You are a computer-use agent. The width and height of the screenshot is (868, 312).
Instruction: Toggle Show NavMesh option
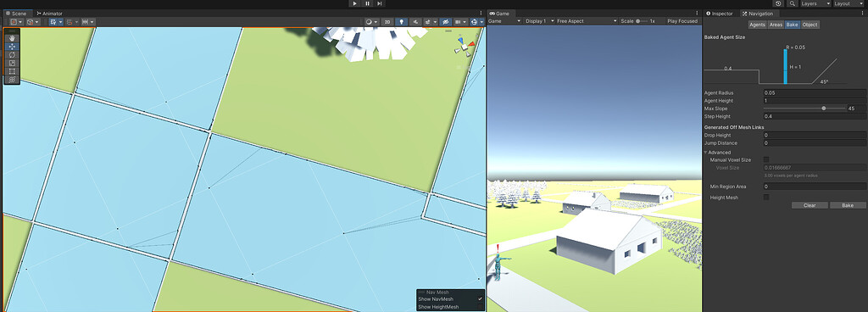coord(450,298)
